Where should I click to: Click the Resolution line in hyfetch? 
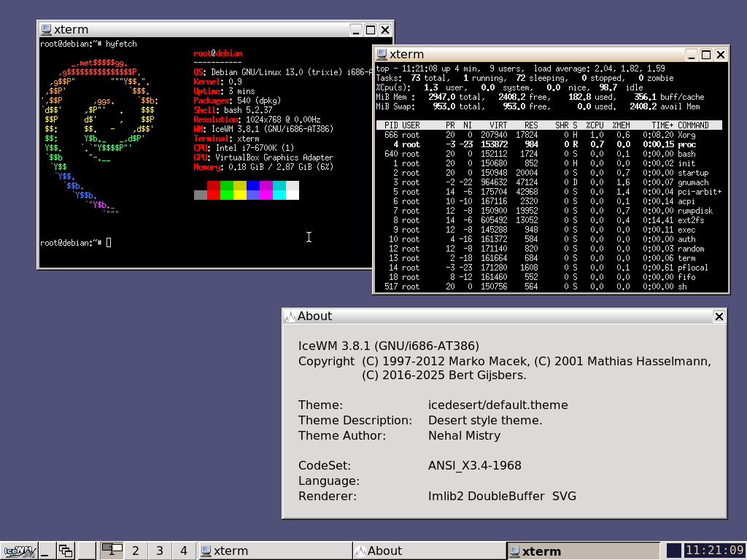pyautogui.click(x=257, y=120)
